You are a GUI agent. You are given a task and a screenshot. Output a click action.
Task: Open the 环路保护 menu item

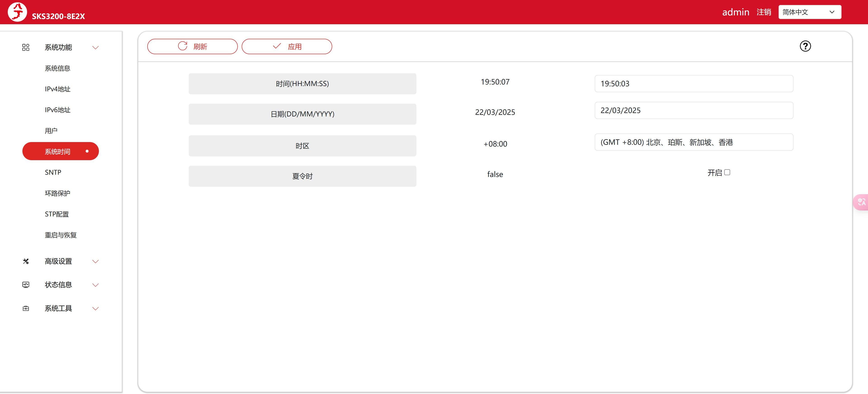(x=58, y=193)
